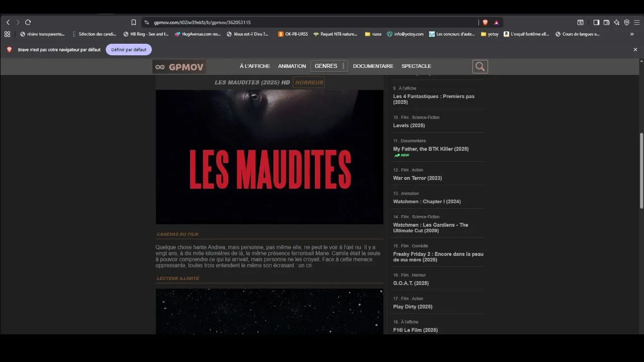Viewport: 644px width, 362px height.
Task: Open 'Watchmen : Les Gardiens - The Ultimate Cut'
Action: (x=431, y=228)
